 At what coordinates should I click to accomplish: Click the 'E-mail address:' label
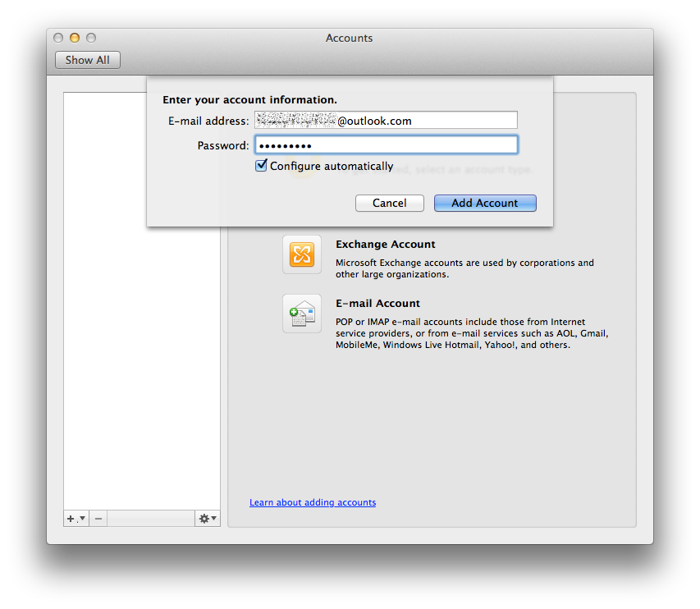(x=208, y=121)
